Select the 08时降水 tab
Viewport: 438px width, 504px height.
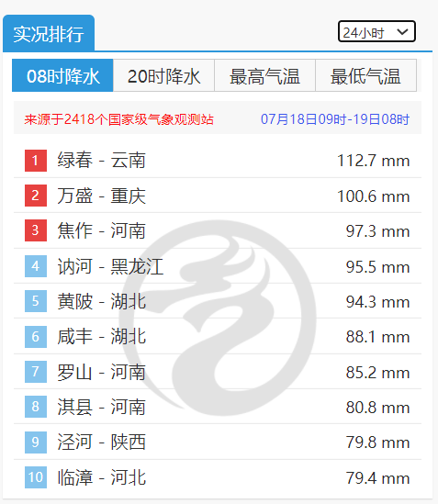tap(62, 75)
